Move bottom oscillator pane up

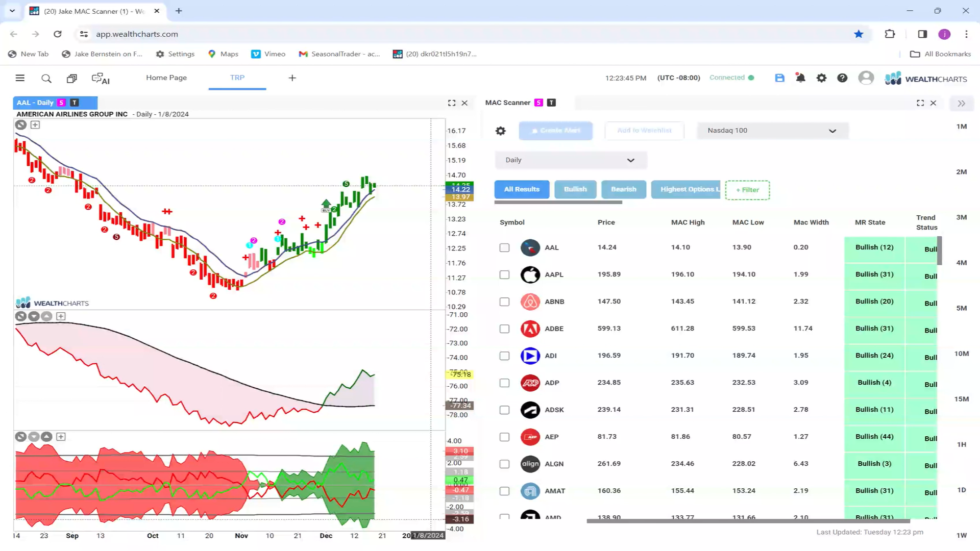click(x=46, y=437)
